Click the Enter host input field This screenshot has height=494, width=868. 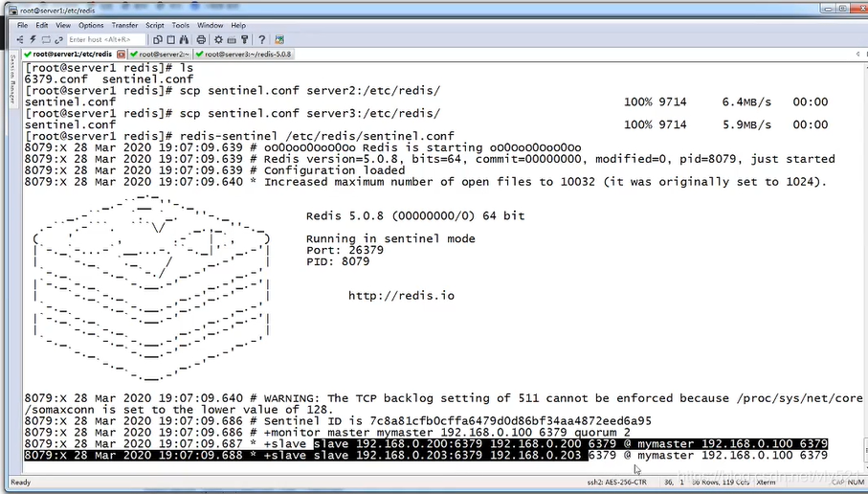coord(106,39)
